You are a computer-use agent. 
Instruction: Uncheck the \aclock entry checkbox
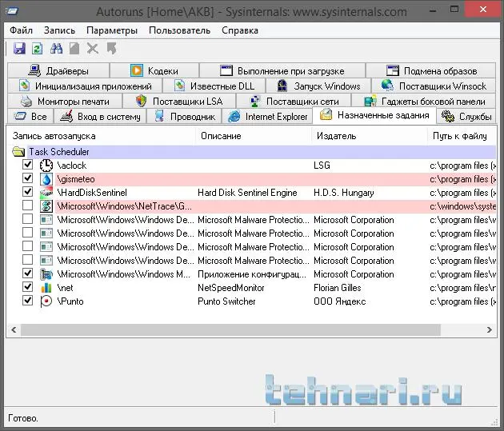28,165
